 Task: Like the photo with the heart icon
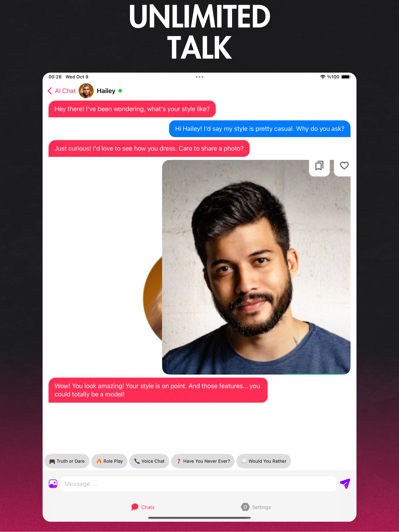click(x=344, y=166)
